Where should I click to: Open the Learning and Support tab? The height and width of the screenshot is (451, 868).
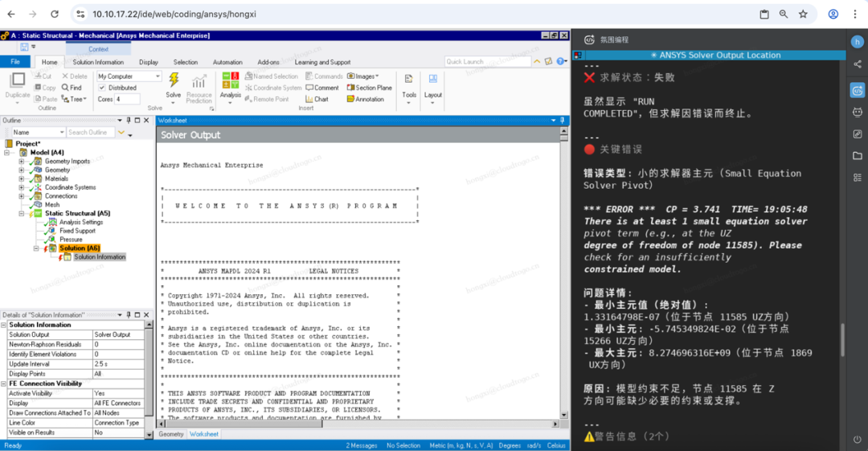click(322, 62)
